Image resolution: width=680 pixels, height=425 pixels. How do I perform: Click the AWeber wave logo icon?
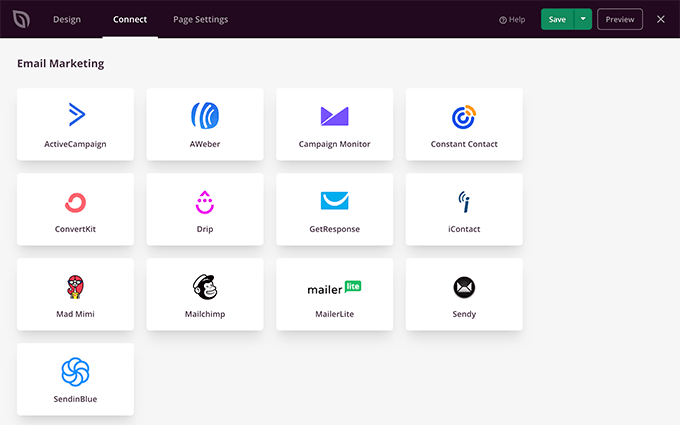pyautogui.click(x=205, y=115)
